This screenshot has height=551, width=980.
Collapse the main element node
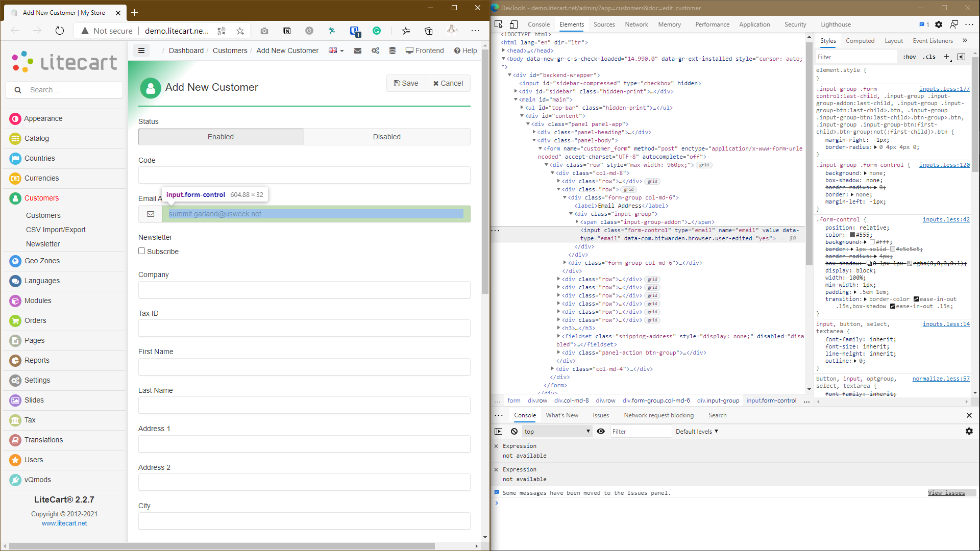(516, 99)
